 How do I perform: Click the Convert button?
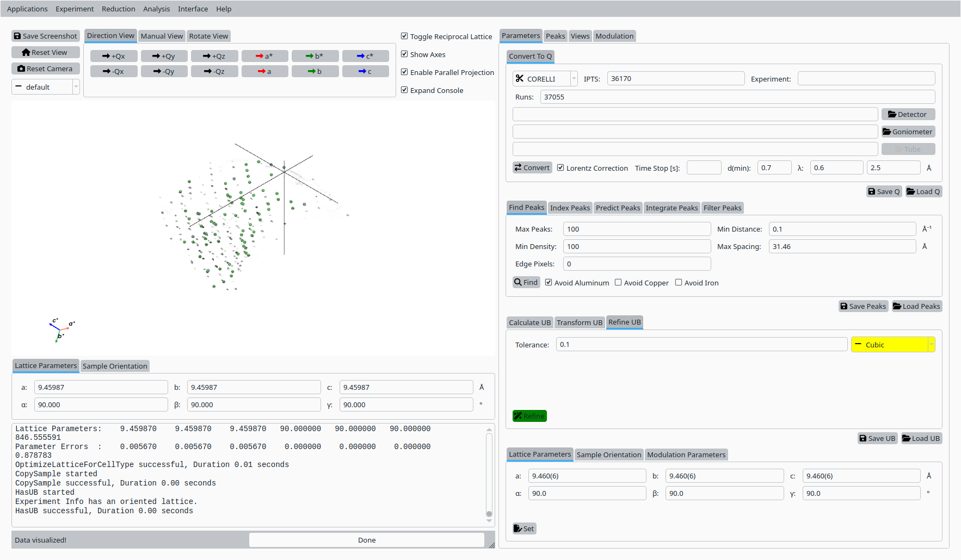(532, 167)
